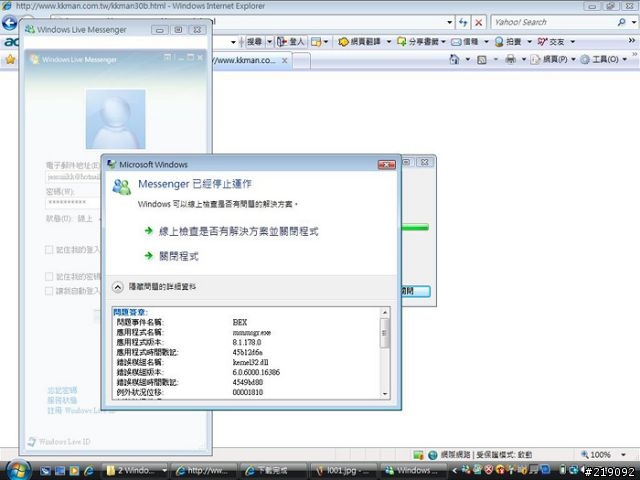Viewport: 640px width, 480px height.
Task: Open the 拍賣 dropdown arrow
Action: click(529, 42)
